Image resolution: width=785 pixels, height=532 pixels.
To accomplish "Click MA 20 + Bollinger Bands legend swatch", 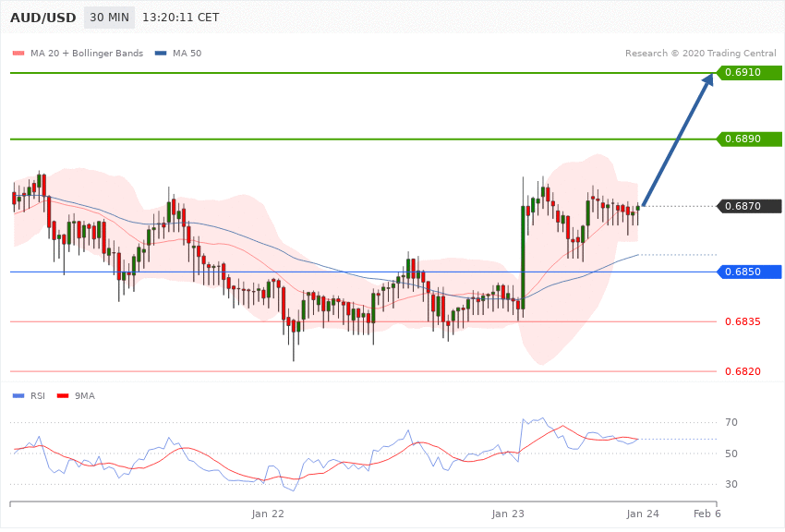I will [x=18, y=53].
